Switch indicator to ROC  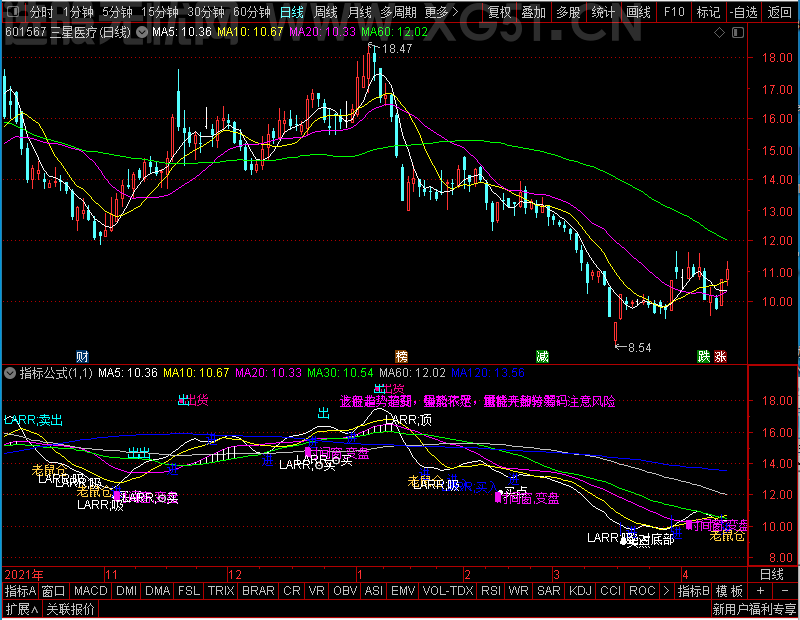click(x=642, y=591)
